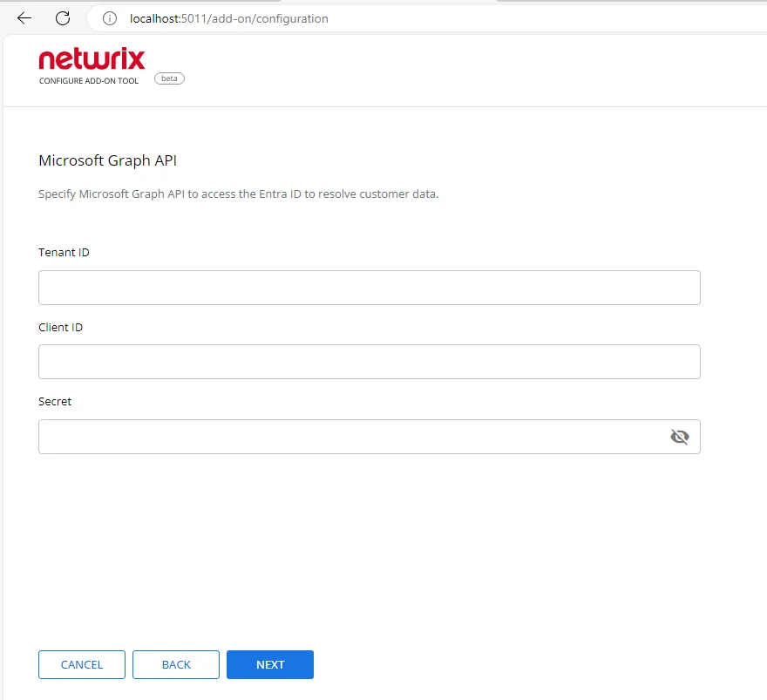Viewport: 767px width, 700px height.
Task: Click the description 'Specify Microsoft Graph API to access...'
Action: (x=239, y=194)
